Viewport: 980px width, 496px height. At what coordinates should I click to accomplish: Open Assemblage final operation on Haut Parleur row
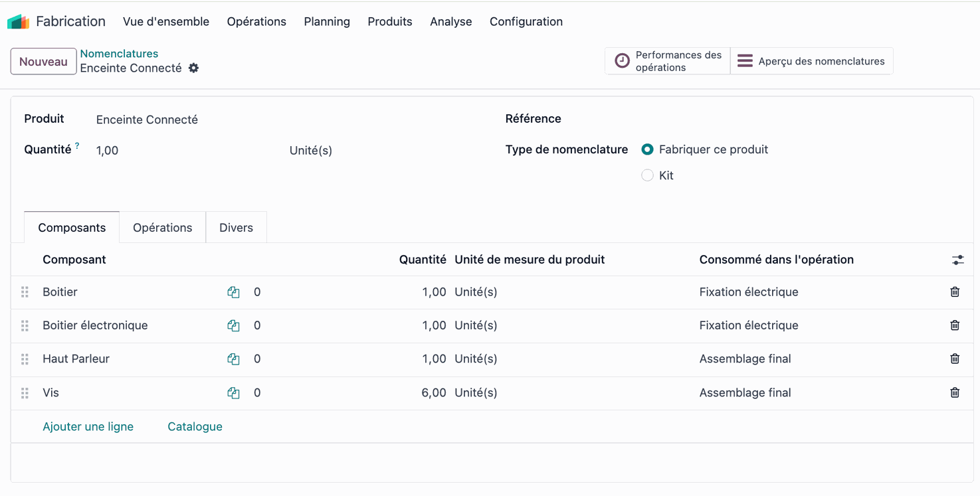(745, 359)
